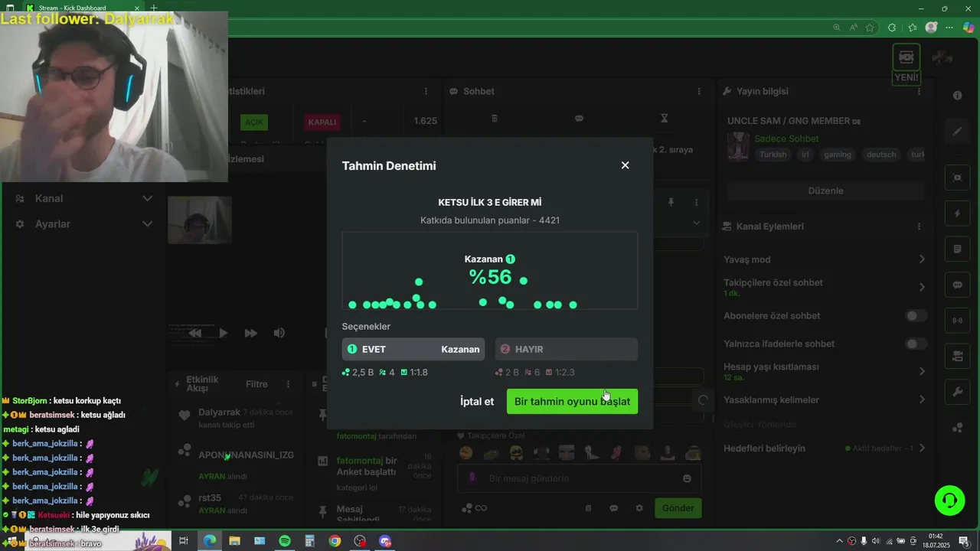This screenshot has height=551, width=980.
Task: Open chat settings gear icon
Action: [x=639, y=508]
